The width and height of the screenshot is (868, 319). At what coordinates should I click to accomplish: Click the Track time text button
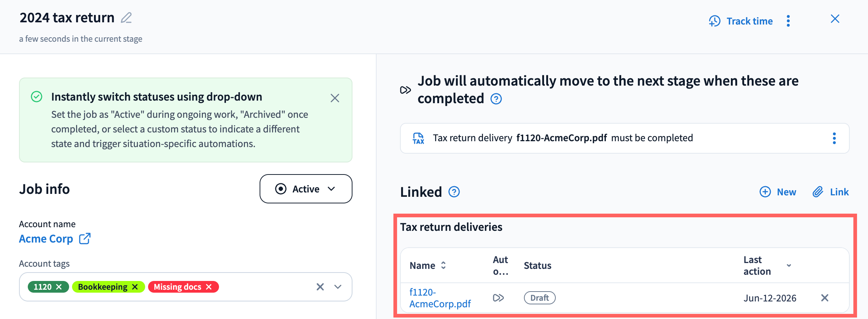click(750, 21)
